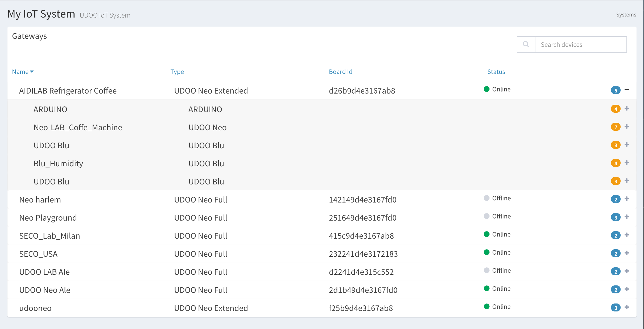Expand the Neo harlem gateway
644x329 pixels.
pyautogui.click(x=627, y=199)
